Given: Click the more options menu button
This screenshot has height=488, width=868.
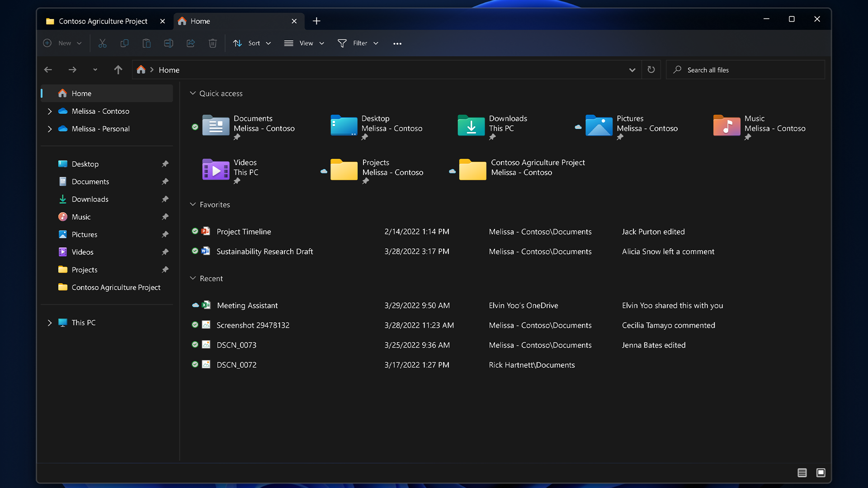Looking at the screenshot, I should click(397, 43).
